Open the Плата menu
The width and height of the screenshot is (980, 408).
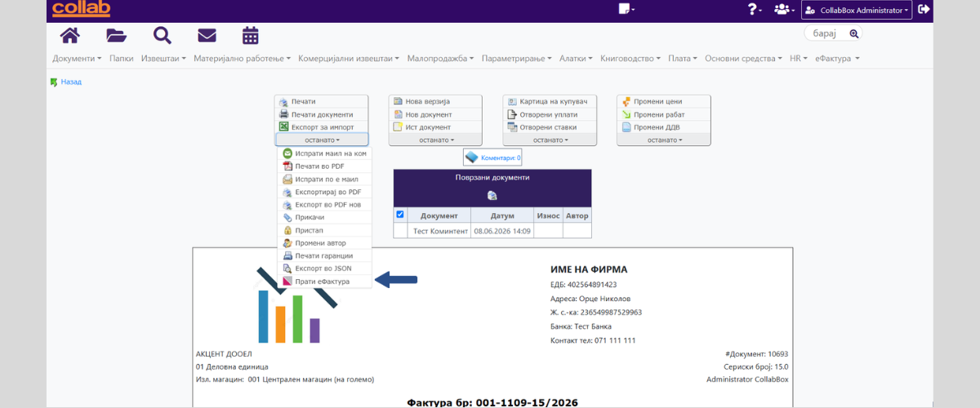(x=683, y=59)
